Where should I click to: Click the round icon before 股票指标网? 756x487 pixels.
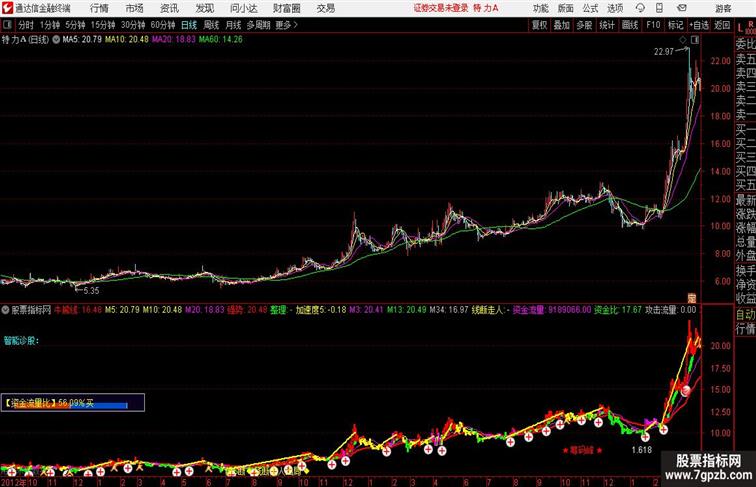tap(5, 310)
